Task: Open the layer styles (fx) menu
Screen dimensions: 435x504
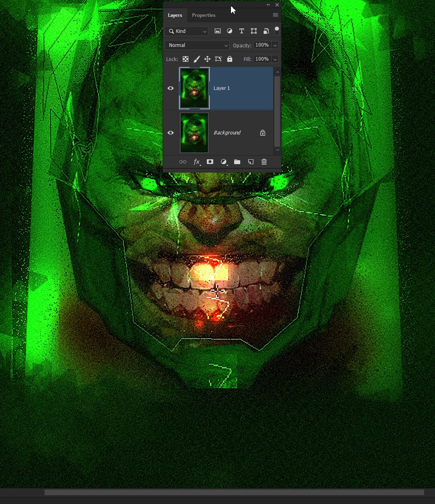Action: coord(197,162)
